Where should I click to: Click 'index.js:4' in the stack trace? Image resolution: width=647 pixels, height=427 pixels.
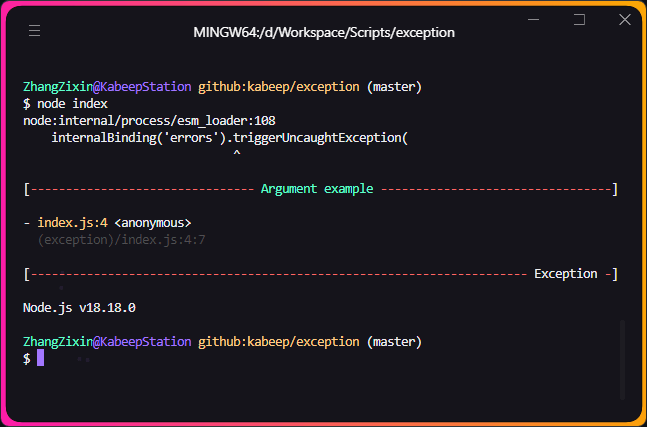(x=73, y=223)
